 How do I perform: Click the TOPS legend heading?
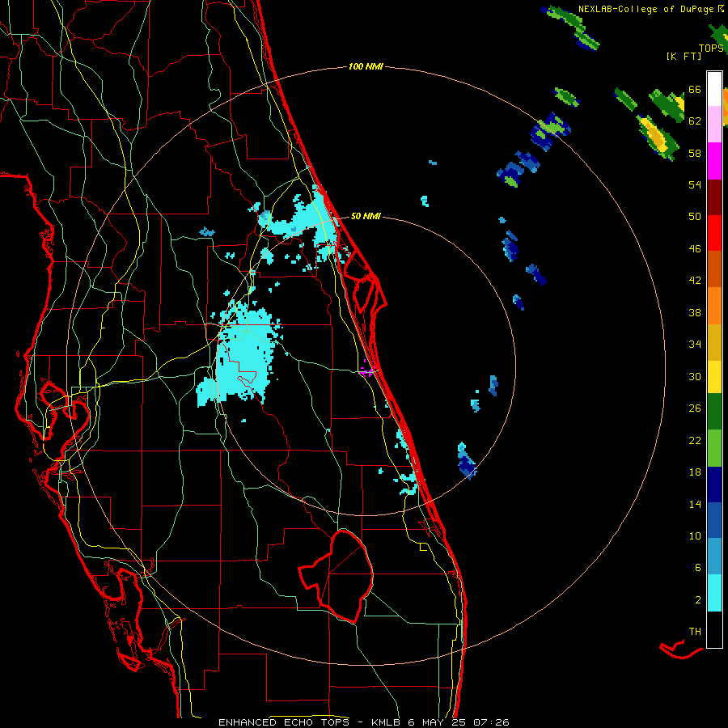click(711, 49)
